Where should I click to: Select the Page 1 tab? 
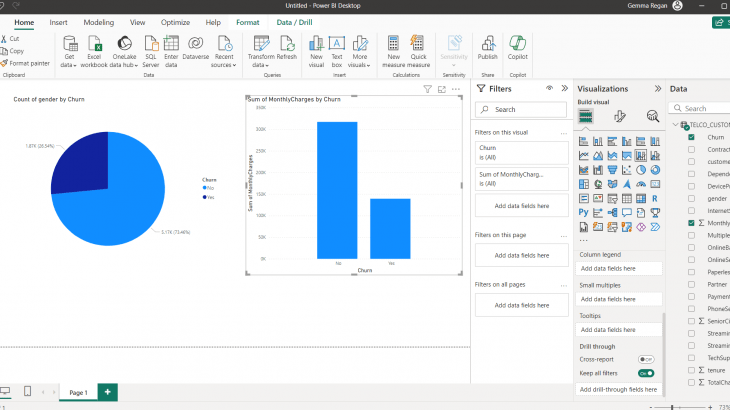click(x=78, y=392)
